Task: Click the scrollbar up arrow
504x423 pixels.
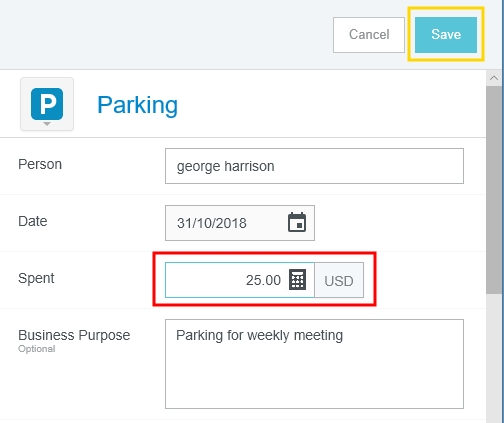Action: coord(494,78)
